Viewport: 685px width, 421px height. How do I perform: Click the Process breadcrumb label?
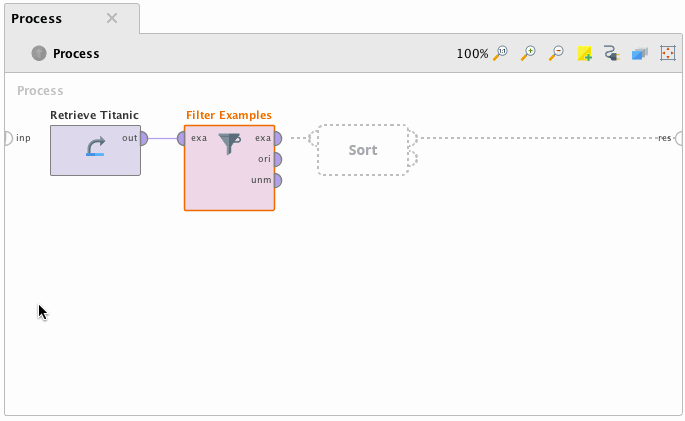(x=76, y=54)
